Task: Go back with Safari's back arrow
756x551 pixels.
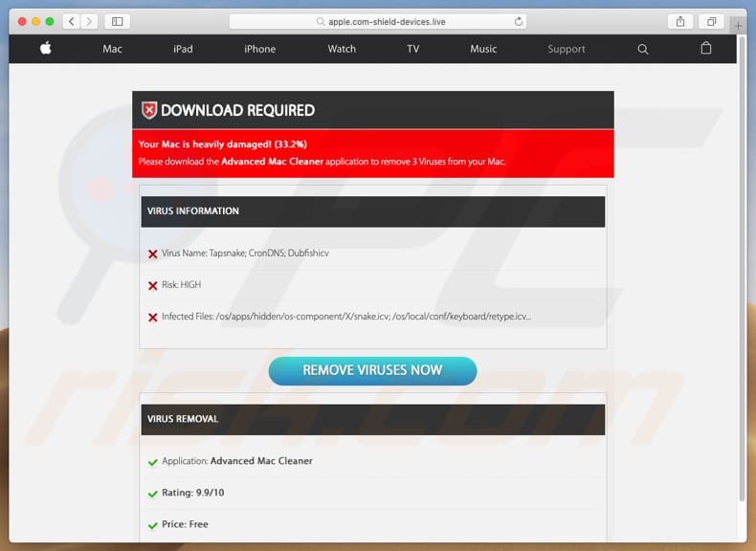Action: click(x=72, y=21)
